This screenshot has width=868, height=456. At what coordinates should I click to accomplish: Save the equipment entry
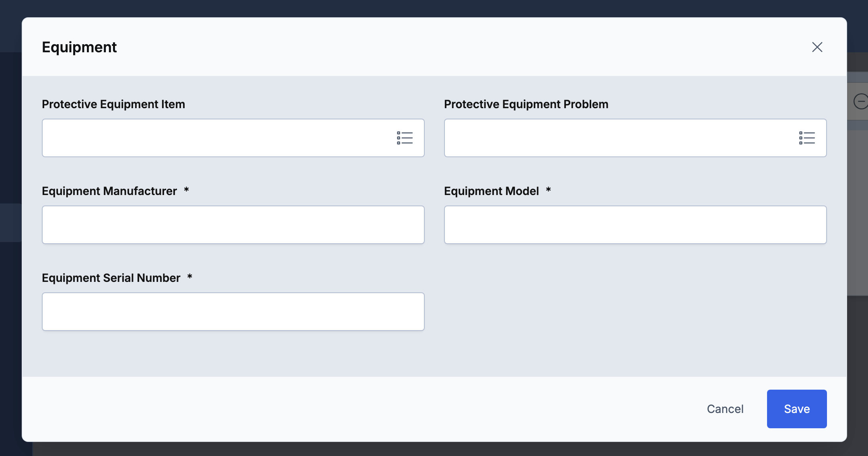796,409
